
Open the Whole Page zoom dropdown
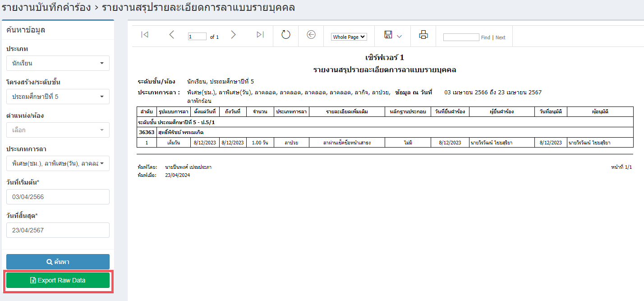349,37
